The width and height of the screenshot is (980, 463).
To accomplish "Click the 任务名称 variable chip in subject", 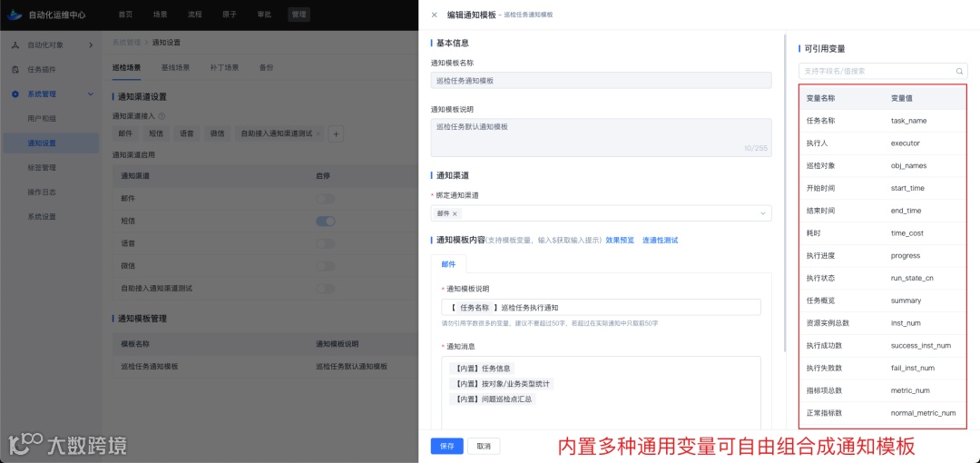I will [475, 307].
